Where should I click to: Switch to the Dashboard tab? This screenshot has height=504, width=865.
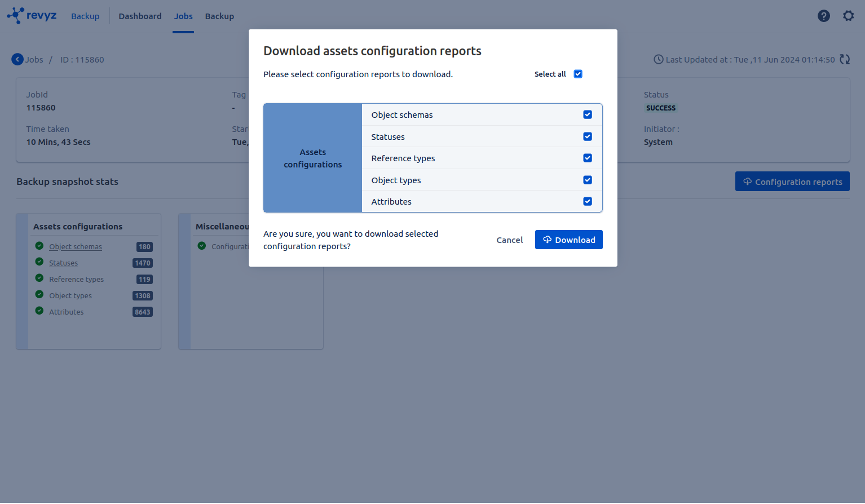click(140, 16)
